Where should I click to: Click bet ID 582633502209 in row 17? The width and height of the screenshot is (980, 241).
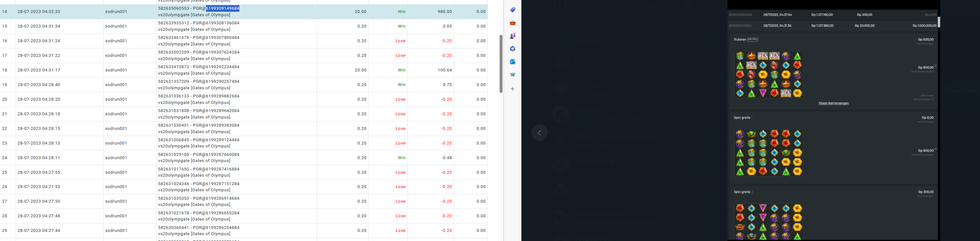point(173,52)
